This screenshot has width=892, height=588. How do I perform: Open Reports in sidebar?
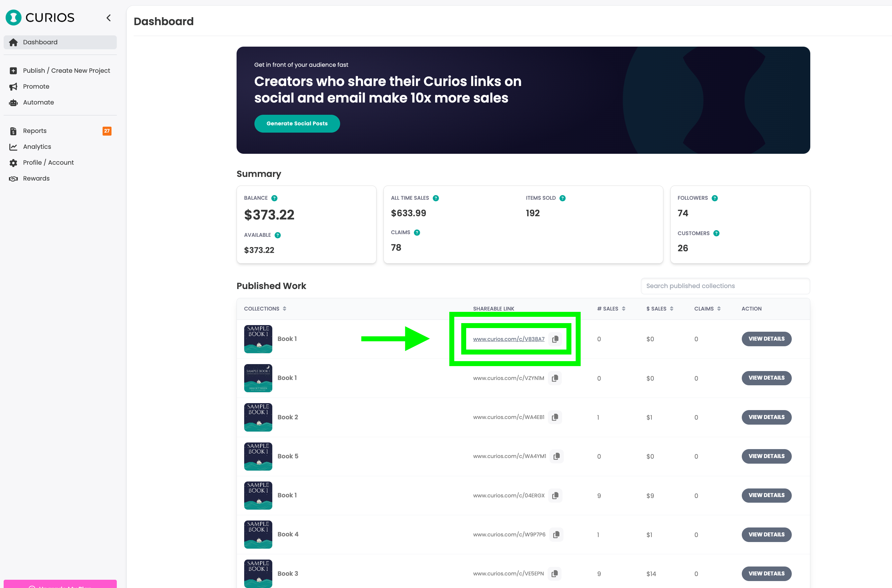pos(60,131)
